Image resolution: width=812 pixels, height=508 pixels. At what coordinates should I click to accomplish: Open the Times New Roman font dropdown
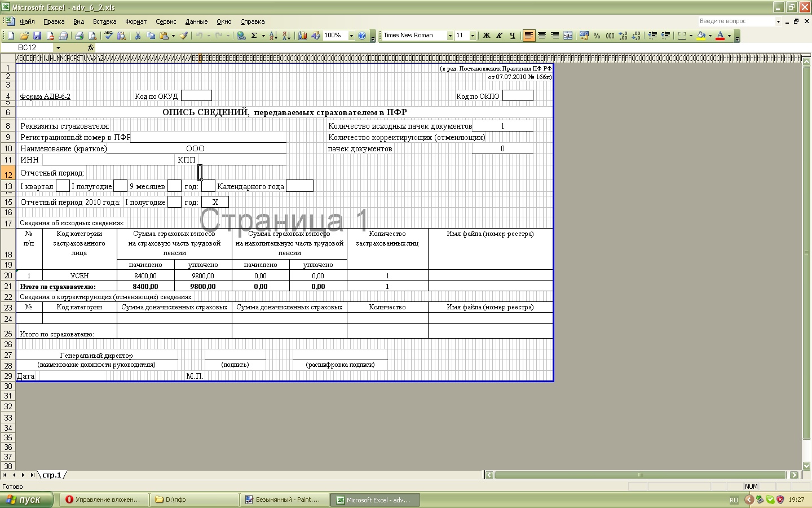[x=450, y=36]
